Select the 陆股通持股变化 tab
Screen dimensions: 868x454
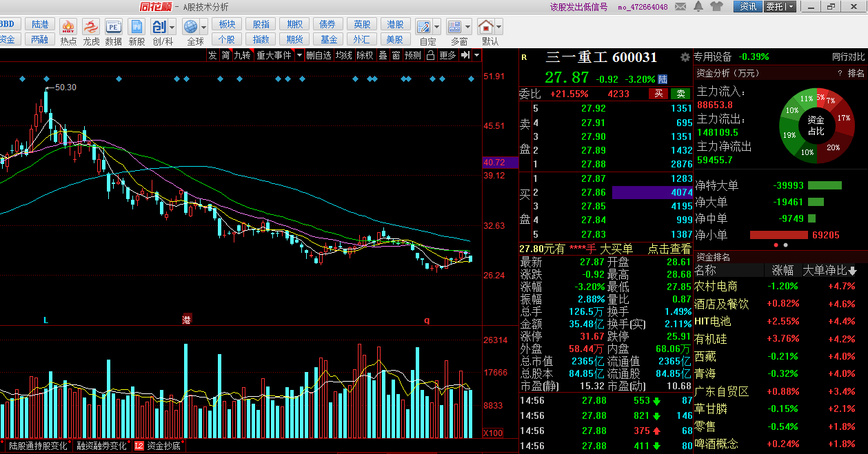coord(39,446)
